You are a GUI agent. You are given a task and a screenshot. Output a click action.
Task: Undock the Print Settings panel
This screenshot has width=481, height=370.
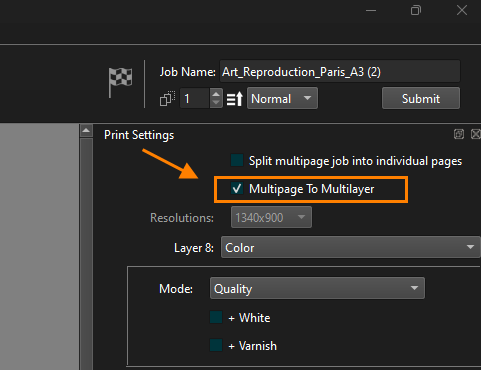click(x=459, y=134)
